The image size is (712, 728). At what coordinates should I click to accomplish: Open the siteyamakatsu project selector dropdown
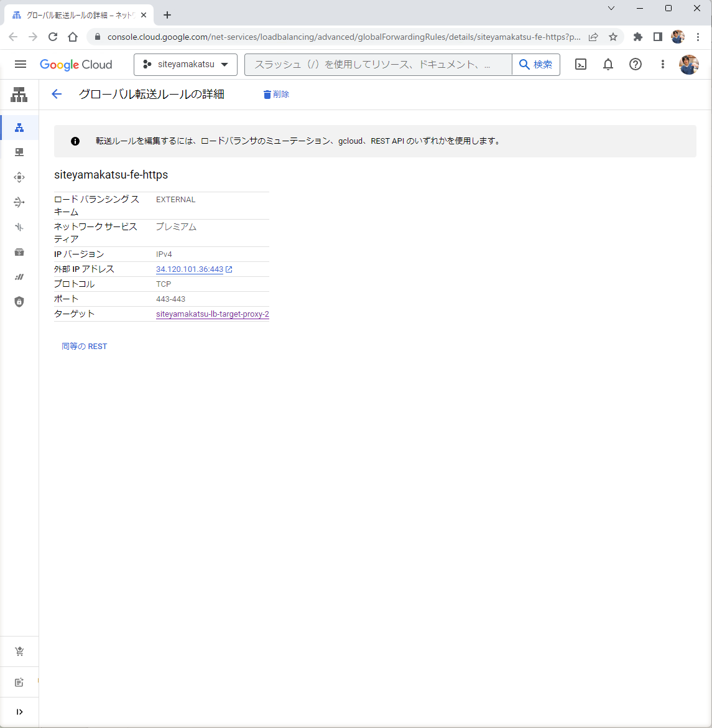pos(185,64)
